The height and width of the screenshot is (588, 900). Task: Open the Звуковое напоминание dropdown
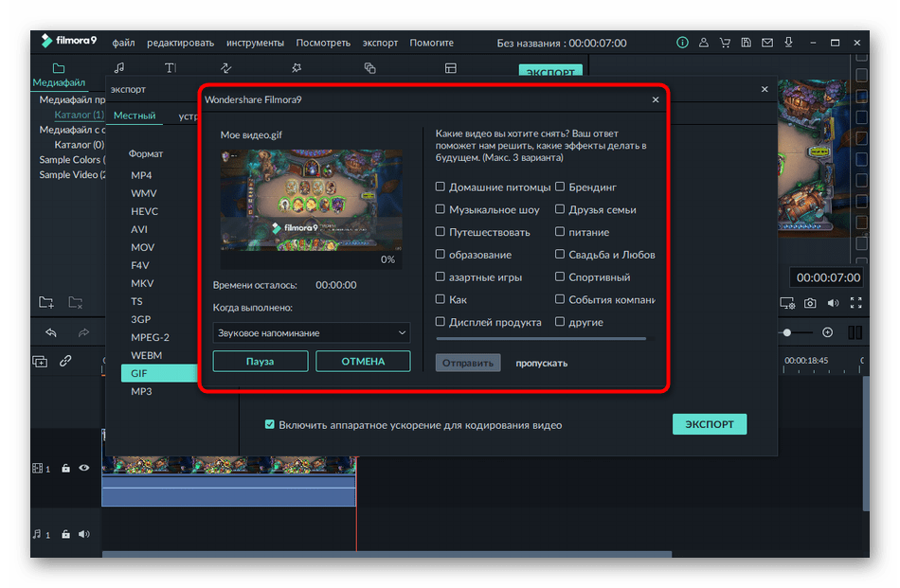pos(311,333)
